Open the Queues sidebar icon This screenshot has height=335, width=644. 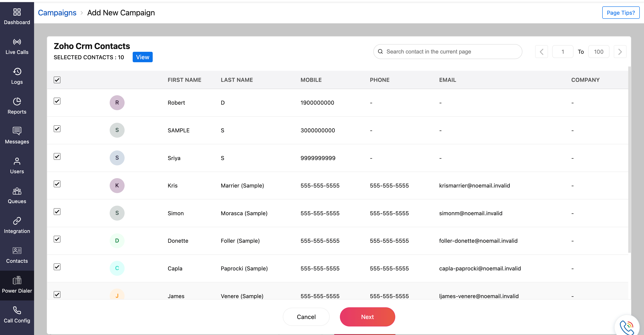pyautogui.click(x=17, y=191)
